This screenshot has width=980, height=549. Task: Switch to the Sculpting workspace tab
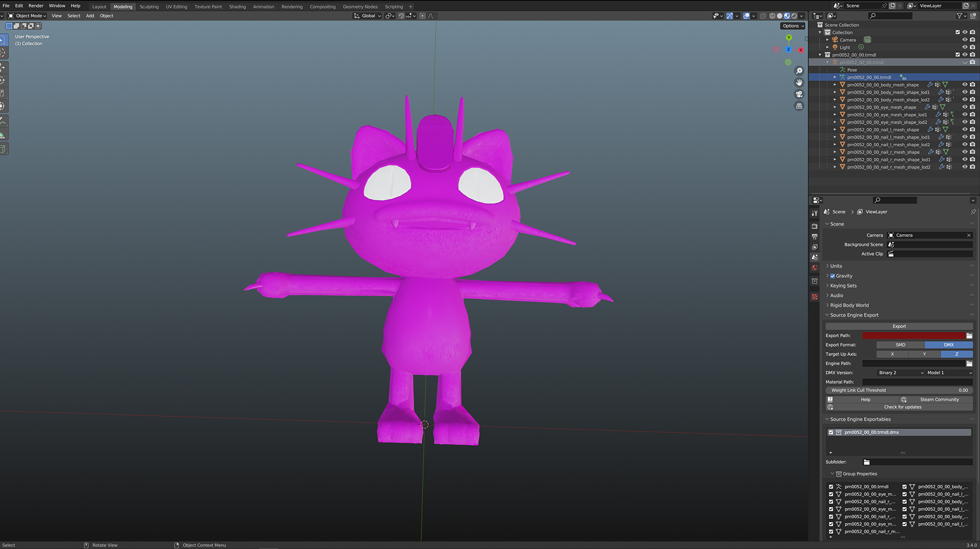coord(149,7)
